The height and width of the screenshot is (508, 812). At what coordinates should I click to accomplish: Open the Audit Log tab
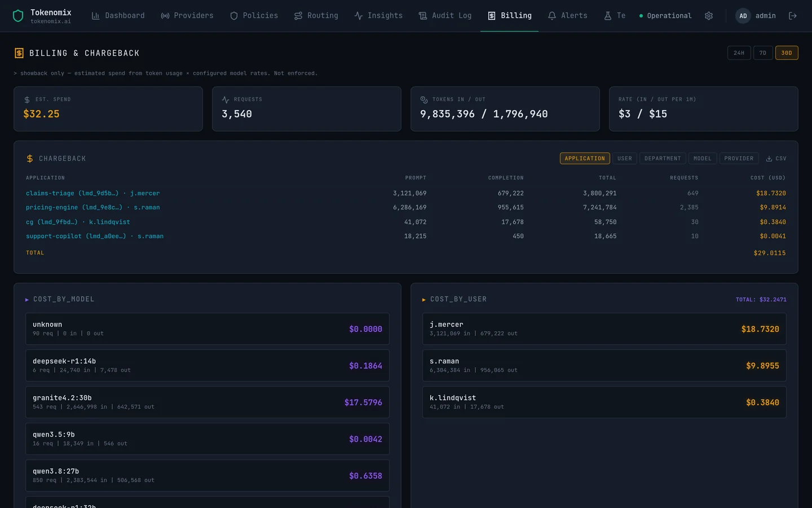pyautogui.click(x=445, y=16)
